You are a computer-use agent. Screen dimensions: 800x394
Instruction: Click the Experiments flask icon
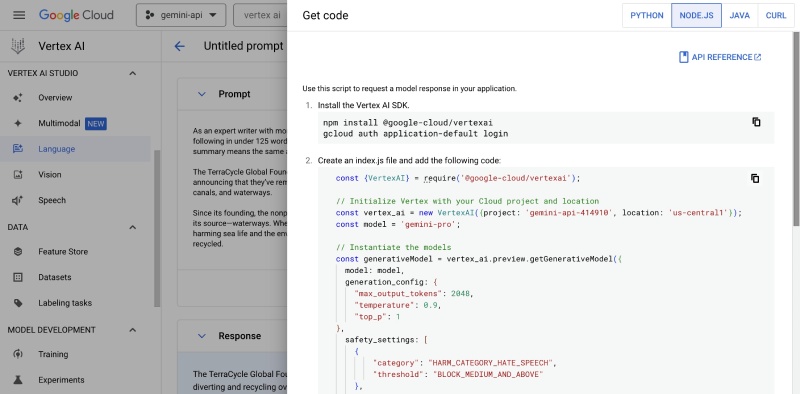pos(18,380)
